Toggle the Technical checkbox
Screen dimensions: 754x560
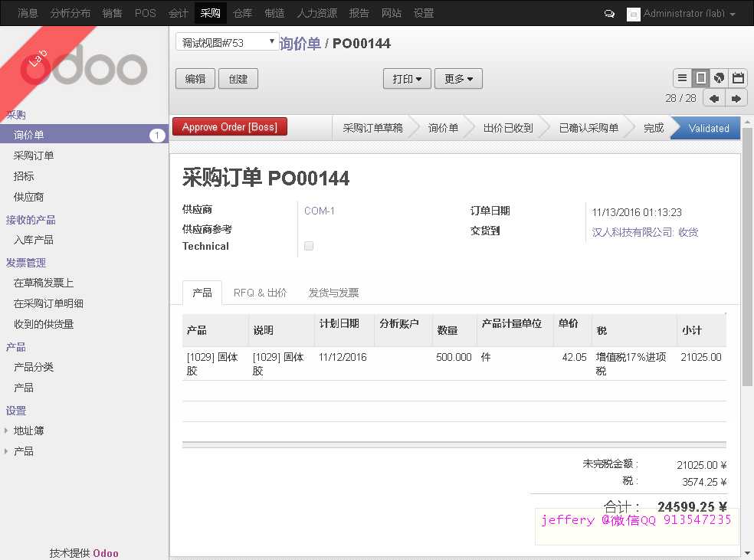pyautogui.click(x=309, y=246)
